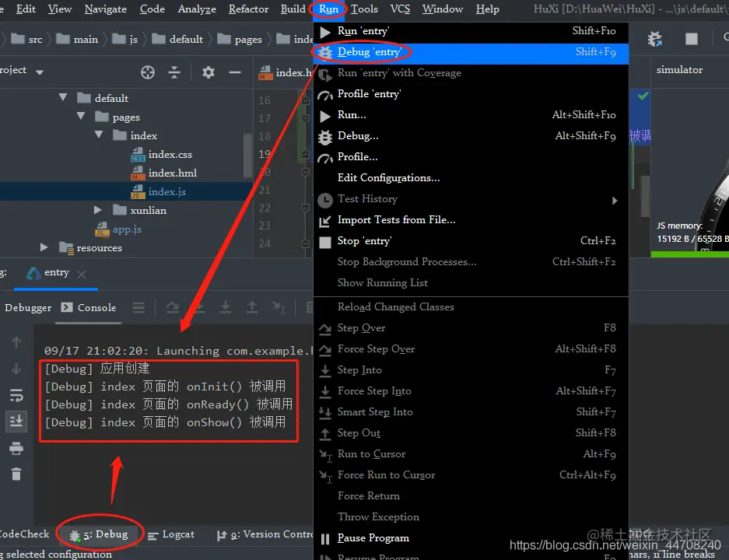Open the 5: Debug tool window
Viewport: 729px width, 560px height.
point(99,534)
